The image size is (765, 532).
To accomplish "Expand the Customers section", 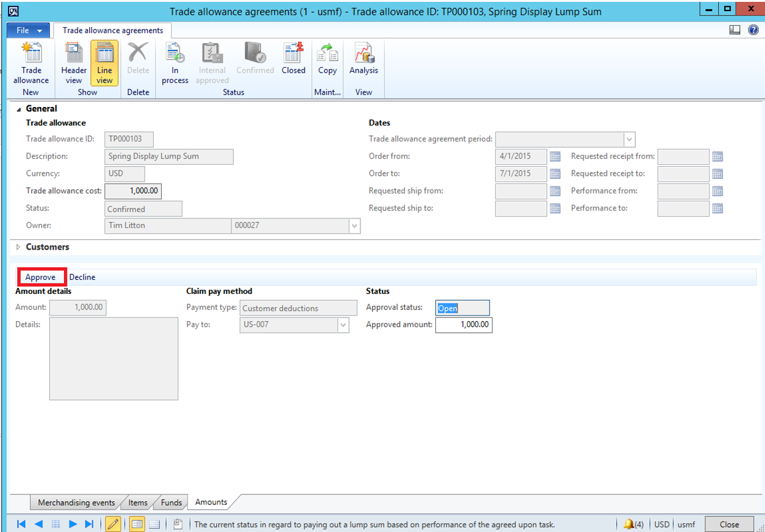I will (x=18, y=247).
